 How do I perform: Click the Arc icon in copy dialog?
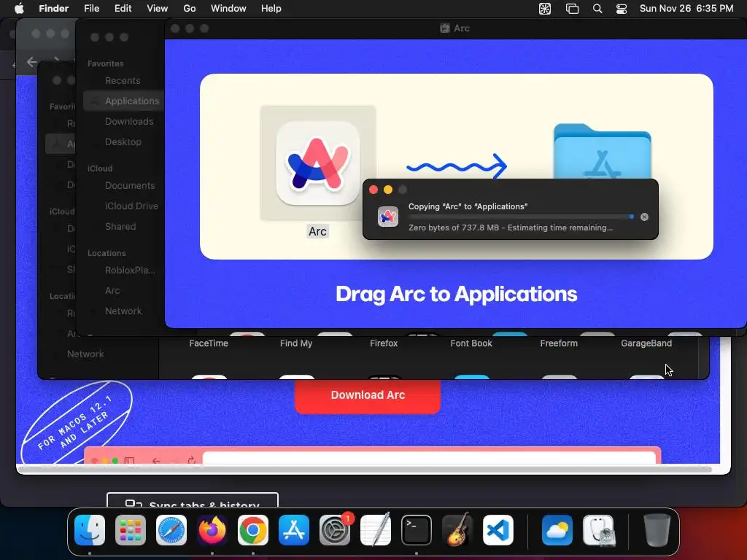(388, 217)
